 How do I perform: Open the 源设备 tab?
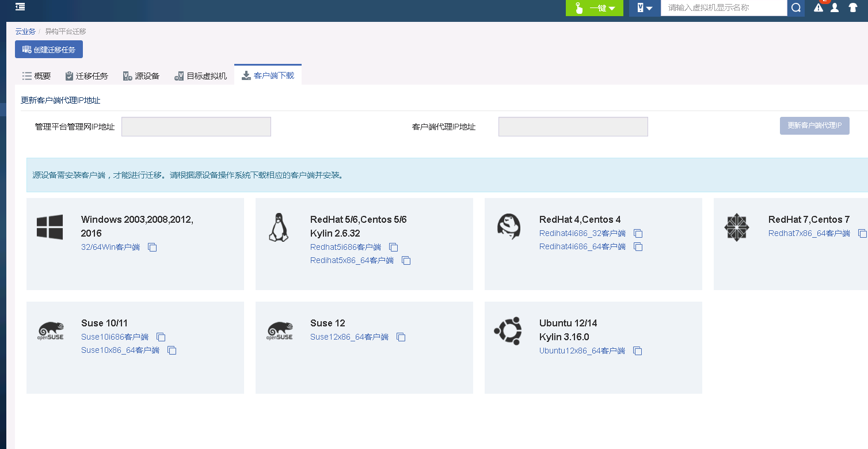click(x=141, y=76)
